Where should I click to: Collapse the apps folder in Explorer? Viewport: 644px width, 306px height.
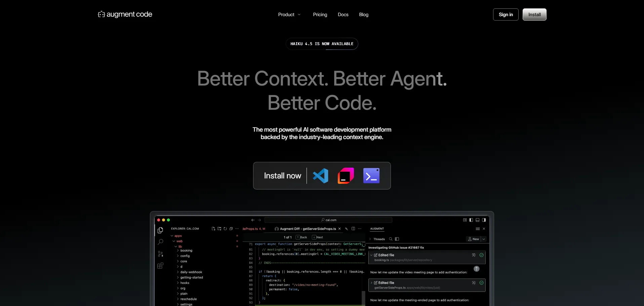pyautogui.click(x=172, y=236)
